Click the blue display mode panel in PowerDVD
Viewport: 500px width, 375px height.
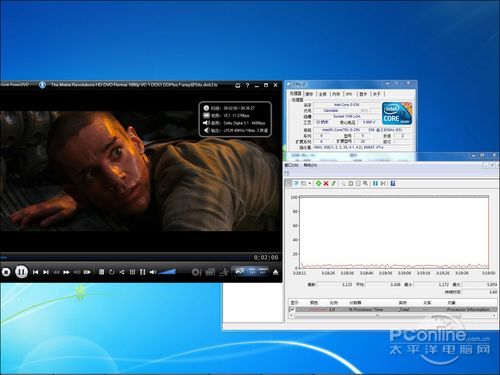pos(250,271)
